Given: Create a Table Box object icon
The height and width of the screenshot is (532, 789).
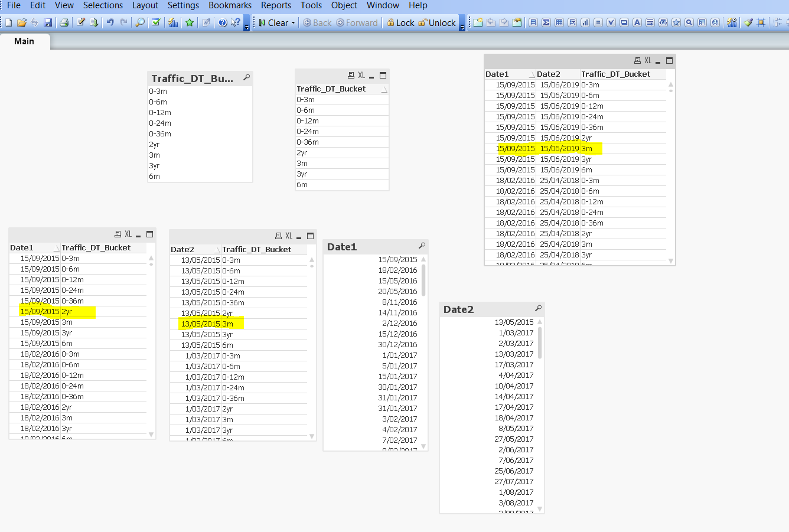Looking at the screenshot, I should [559, 22].
